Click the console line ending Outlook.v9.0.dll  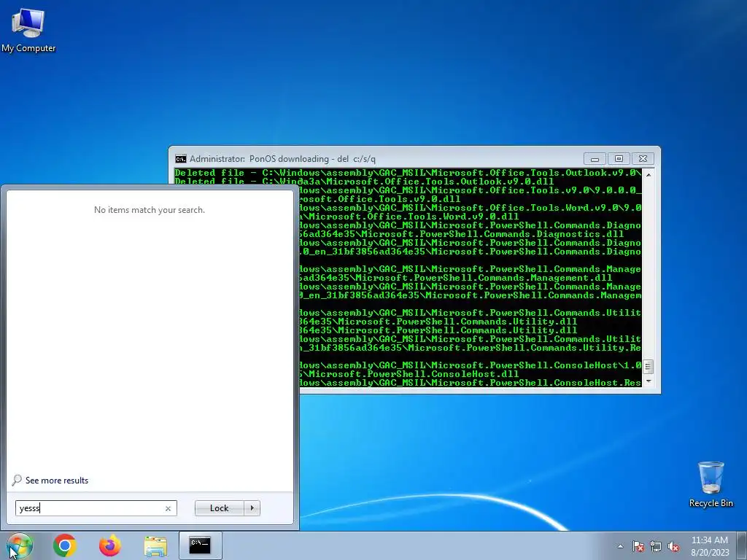coord(364,182)
